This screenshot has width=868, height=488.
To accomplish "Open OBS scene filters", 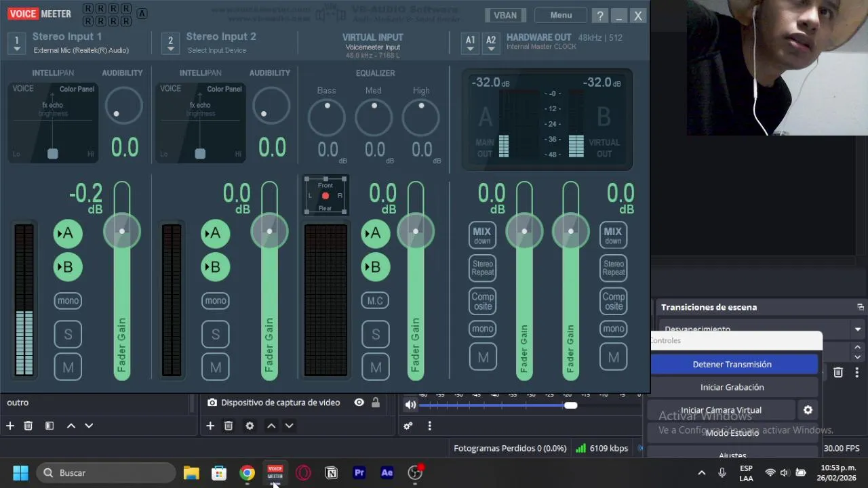I will coord(50,426).
